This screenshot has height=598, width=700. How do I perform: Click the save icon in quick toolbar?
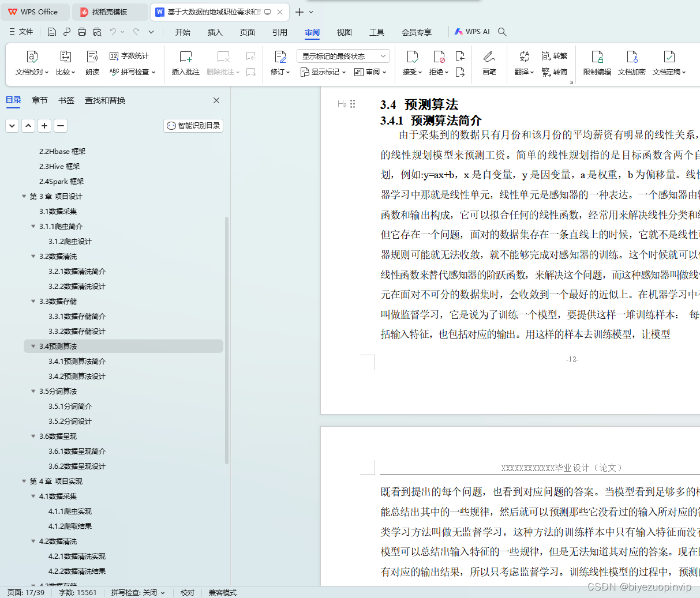pos(52,32)
